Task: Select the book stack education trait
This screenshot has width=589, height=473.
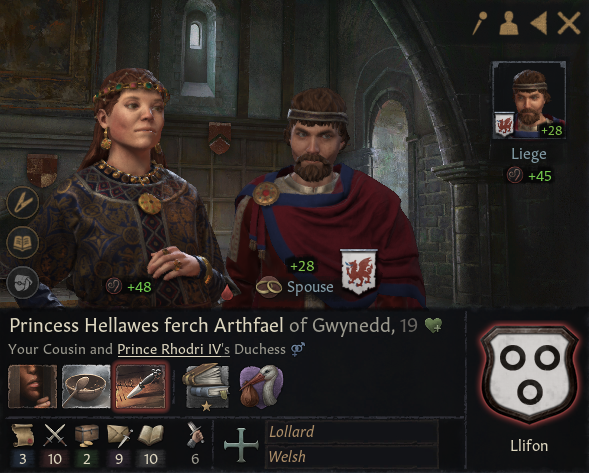Action: (207, 386)
